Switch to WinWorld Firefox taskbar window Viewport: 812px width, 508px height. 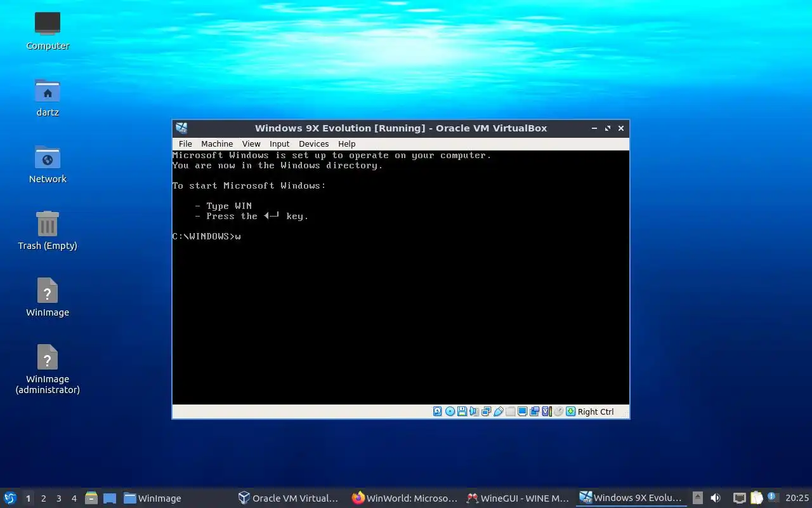click(x=404, y=498)
